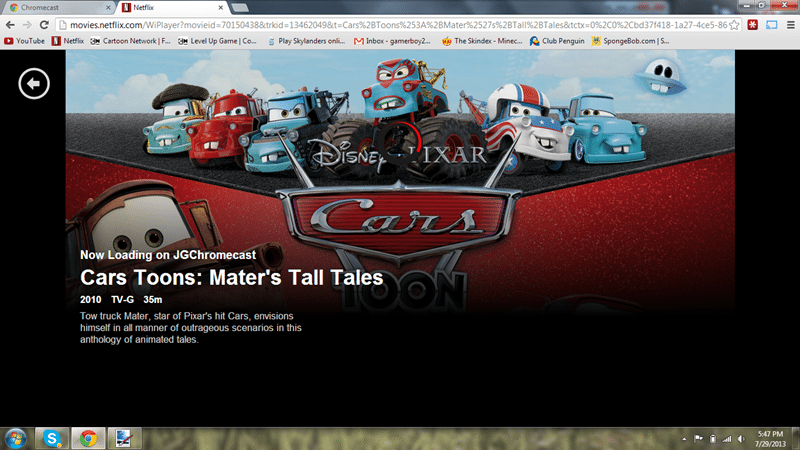Screen dimensions: 800x450
Task: Click the TV-G rating label
Action: coord(122,299)
